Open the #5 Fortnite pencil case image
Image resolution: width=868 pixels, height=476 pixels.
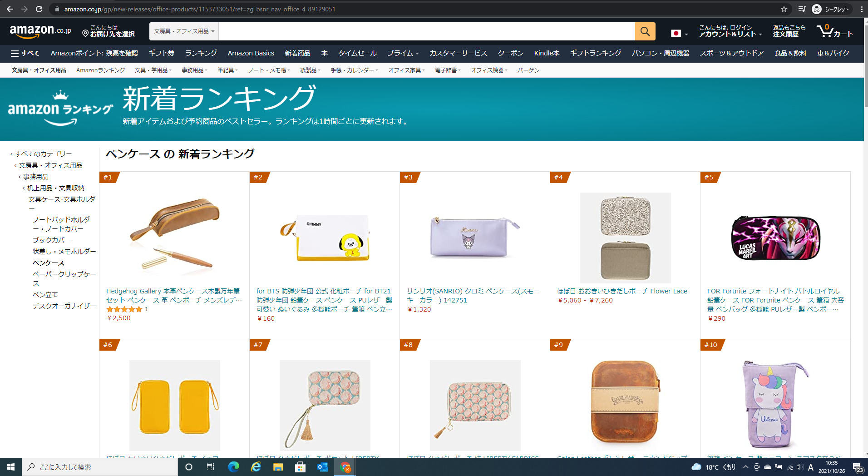pos(775,238)
